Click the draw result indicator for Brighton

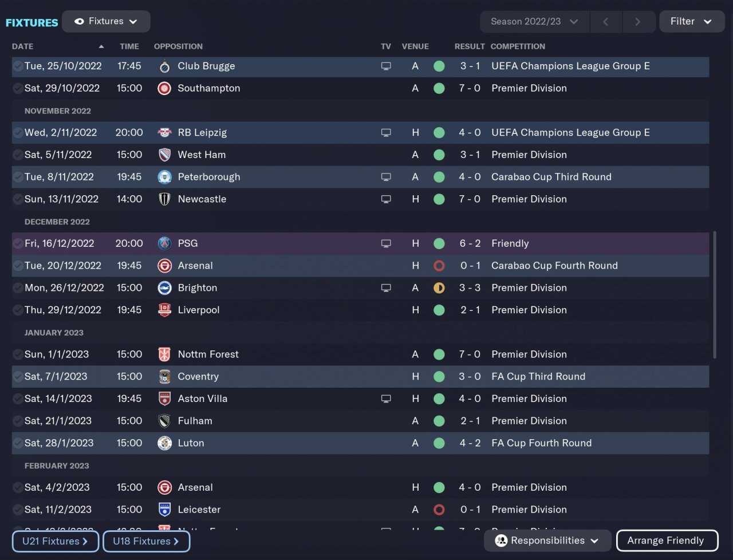tap(439, 288)
